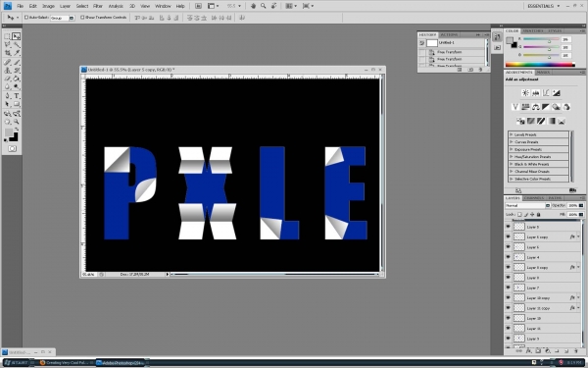Expand effects on Layer 6 copy
The height and width of the screenshot is (368, 588).
(578, 237)
